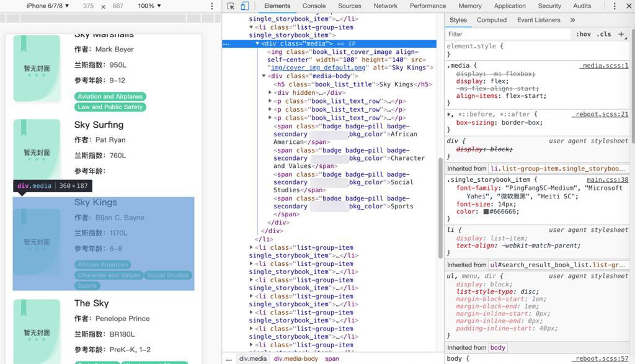Open the #666666 color swatch picker
The width and height of the screenshot is (635, 364).
[x=486, y=211]
